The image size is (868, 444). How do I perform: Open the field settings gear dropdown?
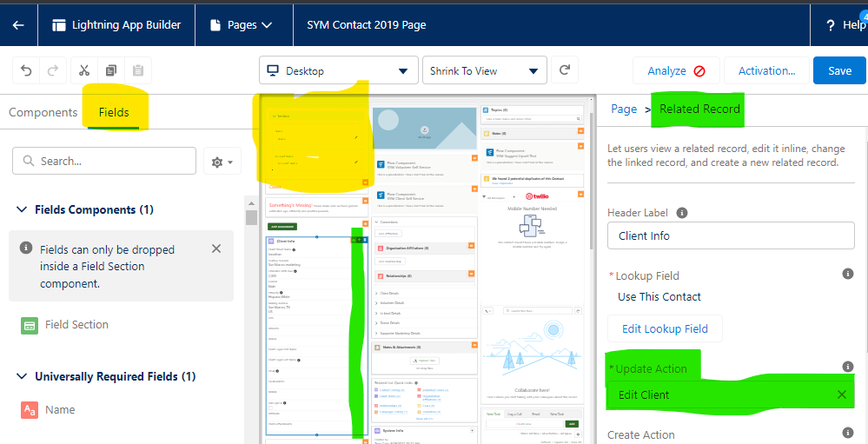222,162
